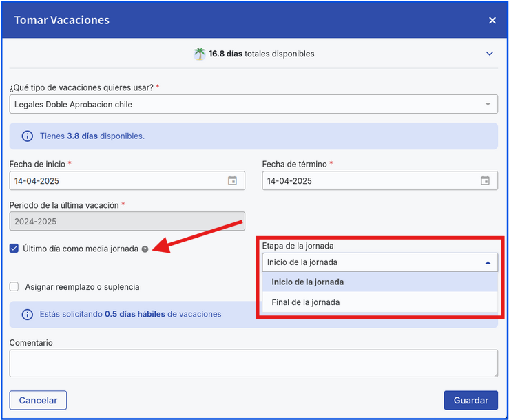Screen dimensions: 509x420
Task: Click the palm tree vacation icon
Action: click(200, 54)
